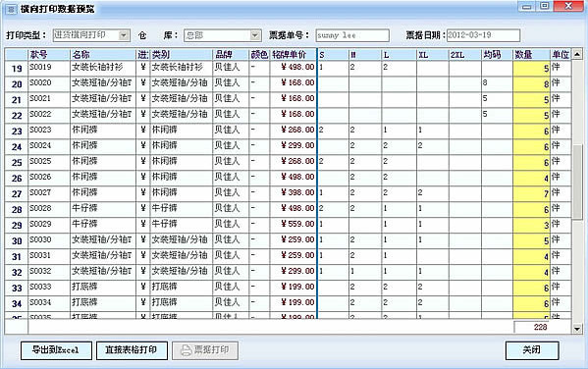This screenshot has width=588, height=369.
Task: Click the 贝佳人 brand cell in row 25
Action: 231,162
